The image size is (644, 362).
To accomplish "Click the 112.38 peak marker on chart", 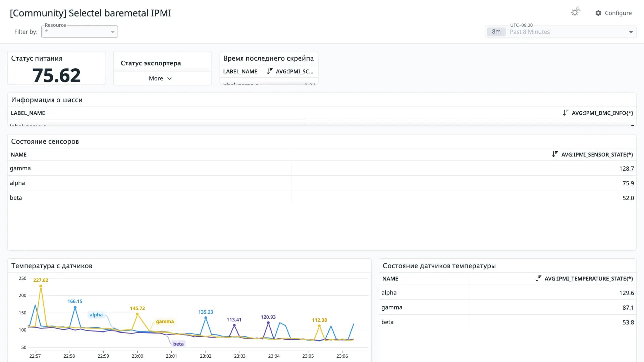I will click(x=319, y=325).
